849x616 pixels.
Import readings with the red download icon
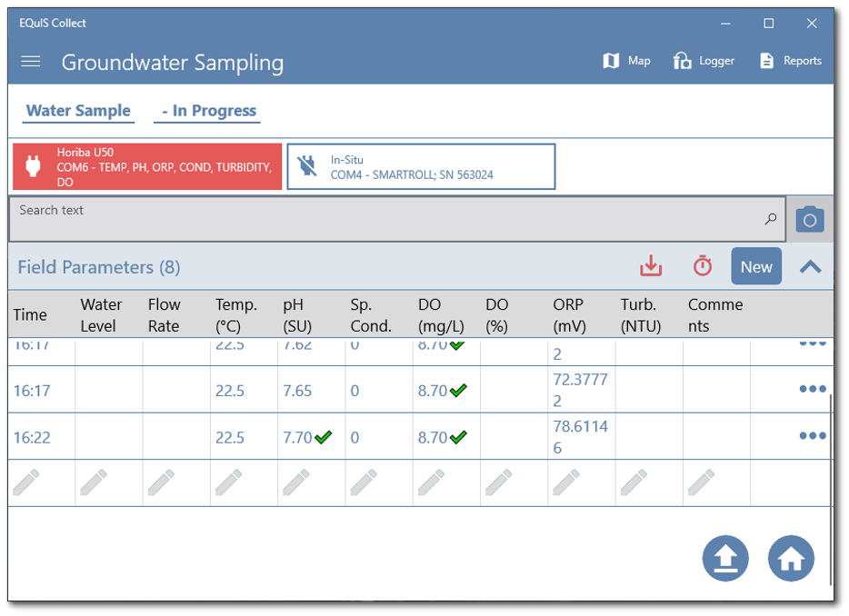click(650, 266)
